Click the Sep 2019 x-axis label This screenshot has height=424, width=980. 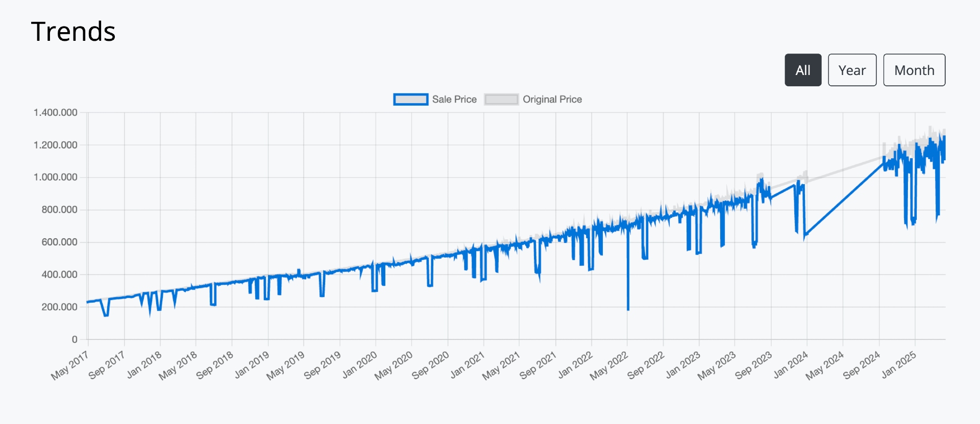tap(322, 365)
